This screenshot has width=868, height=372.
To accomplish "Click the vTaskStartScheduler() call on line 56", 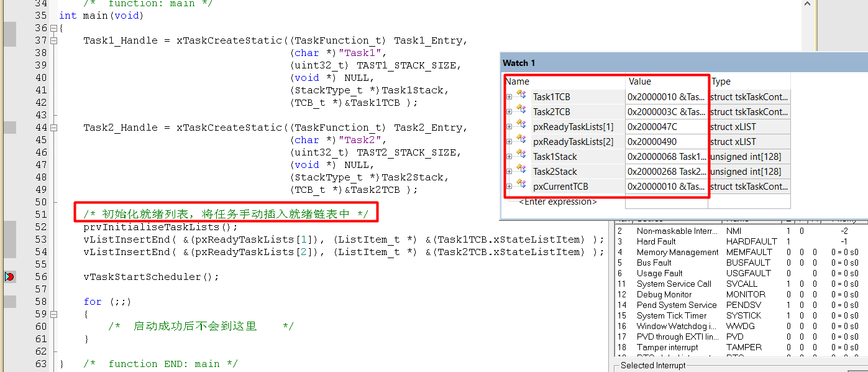I will click(151, 277).
